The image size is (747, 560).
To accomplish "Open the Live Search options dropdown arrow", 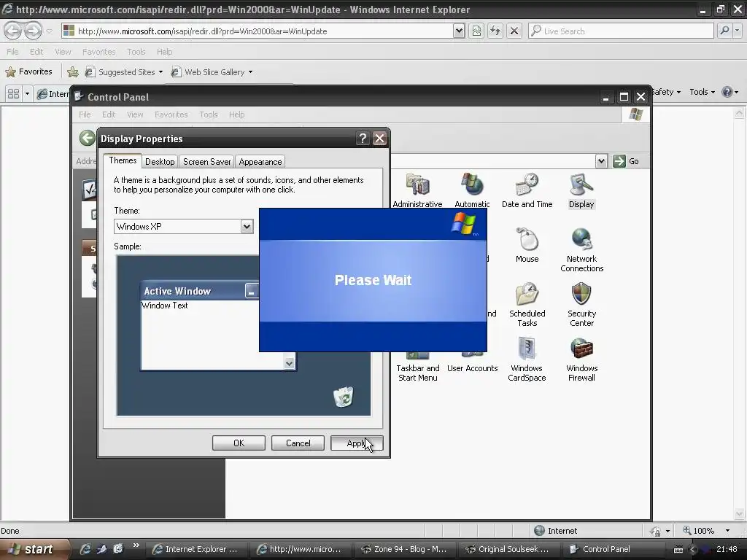I will point(738,31).
